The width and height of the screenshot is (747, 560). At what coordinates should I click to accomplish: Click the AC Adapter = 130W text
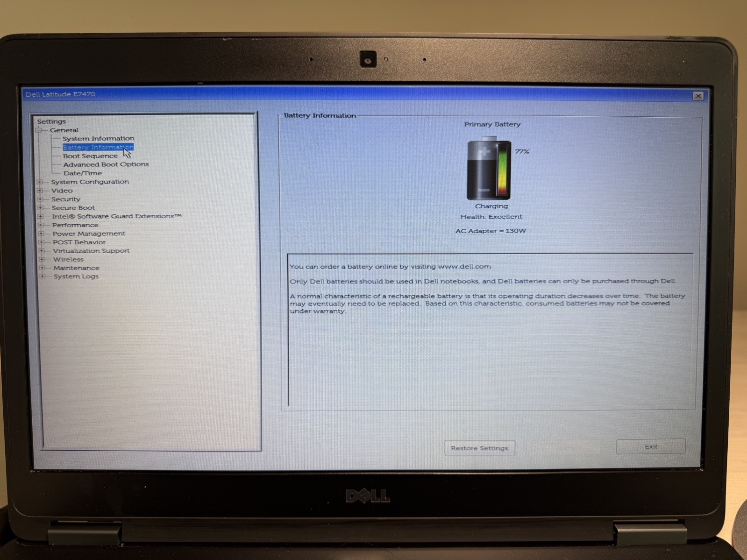click(491, 231)
